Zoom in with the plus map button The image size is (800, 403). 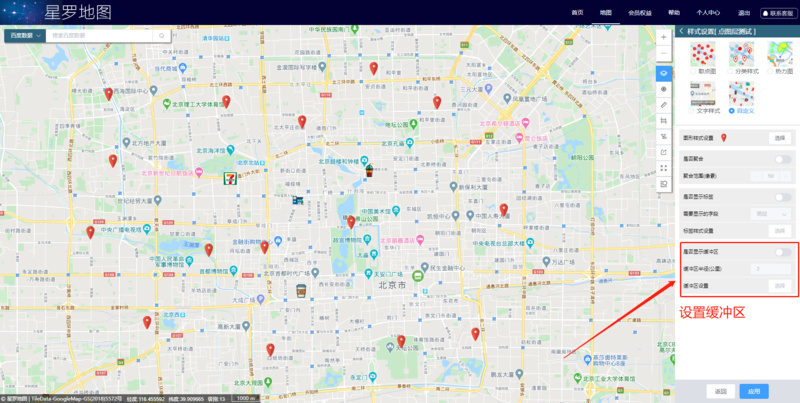coord(663,37)
